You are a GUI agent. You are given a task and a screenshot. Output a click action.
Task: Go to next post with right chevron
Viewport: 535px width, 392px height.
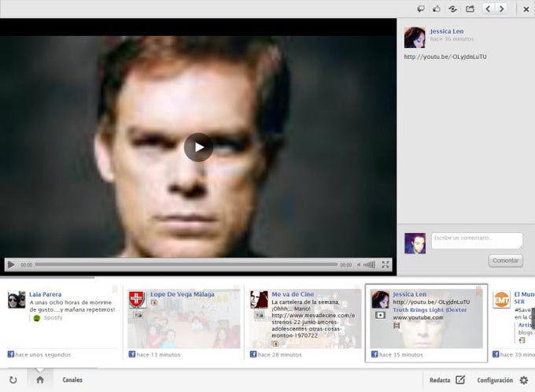(x=502, y=9)
